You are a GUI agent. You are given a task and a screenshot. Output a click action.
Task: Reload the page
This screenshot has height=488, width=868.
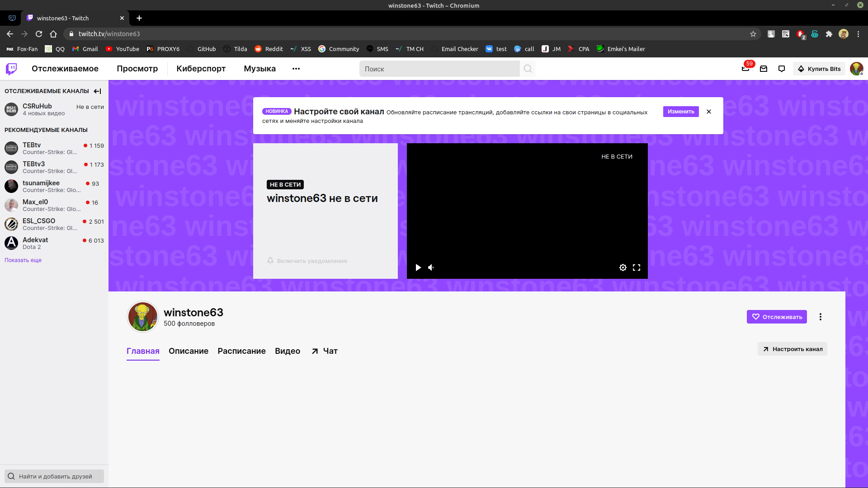(x=39, y=34)
